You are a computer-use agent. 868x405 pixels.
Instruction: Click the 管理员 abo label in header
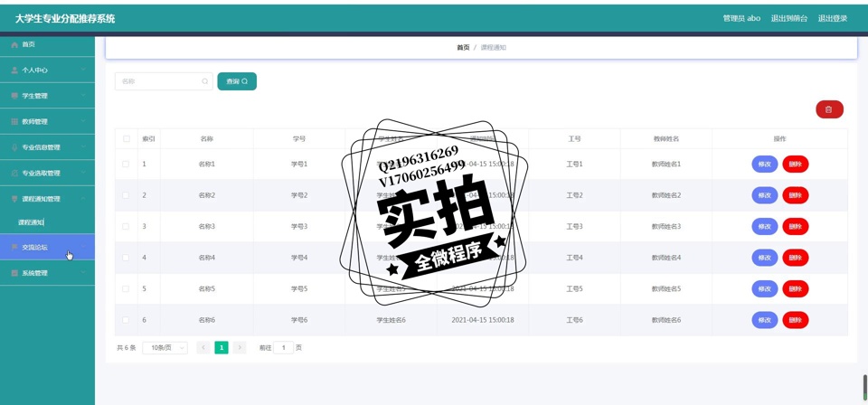pyautogui.click(x=741, y=18)
